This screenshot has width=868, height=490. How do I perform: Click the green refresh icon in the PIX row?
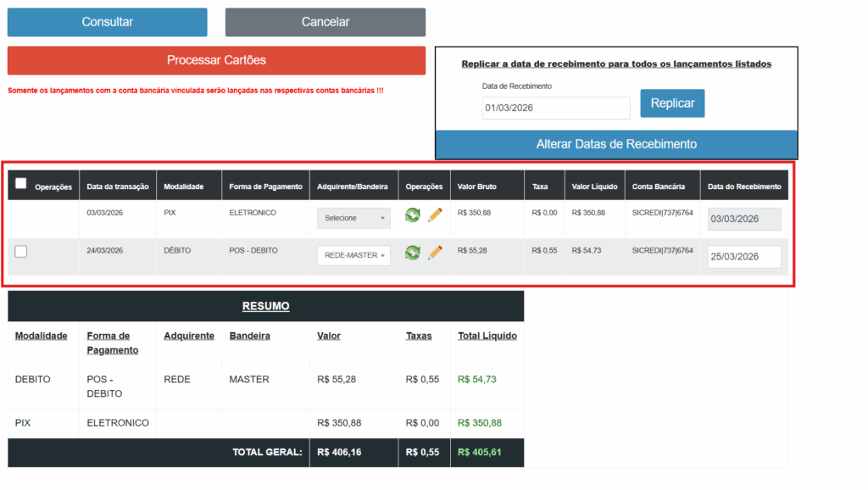pos(412,215)
